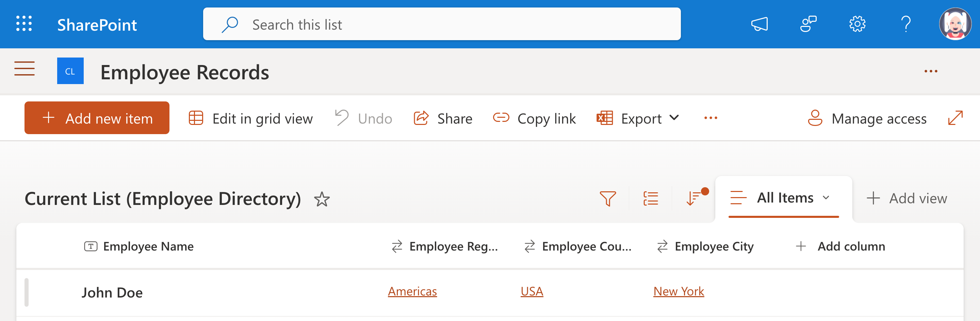This screenshot has height=321, width=980.
Task: Click the search magnifier icon
Action: point(230,25)
